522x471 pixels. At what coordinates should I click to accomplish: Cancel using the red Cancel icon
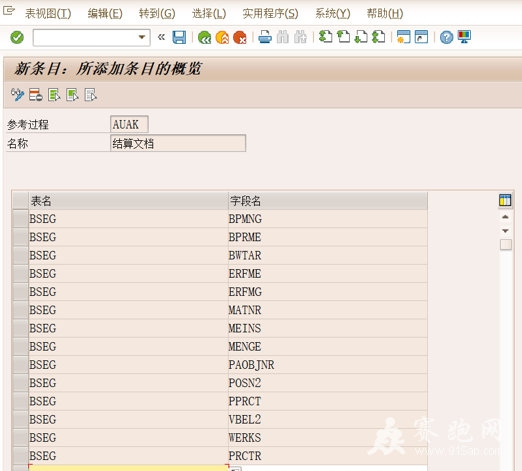240,37
